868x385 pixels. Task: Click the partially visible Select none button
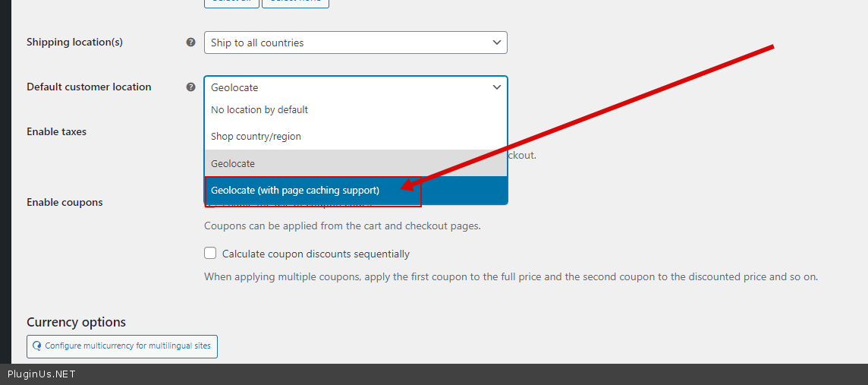pyautogui.click(x=295, y=3)
